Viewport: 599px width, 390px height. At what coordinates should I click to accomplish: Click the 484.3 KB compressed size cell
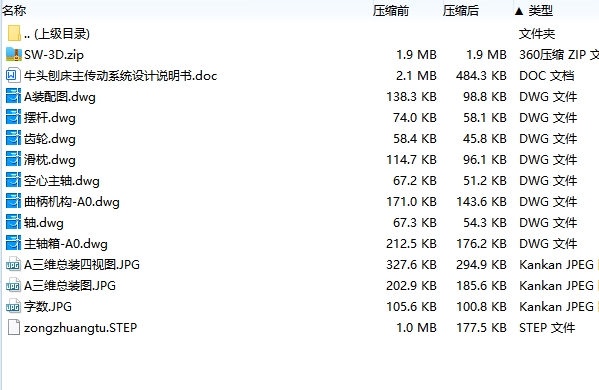[481, 76]
